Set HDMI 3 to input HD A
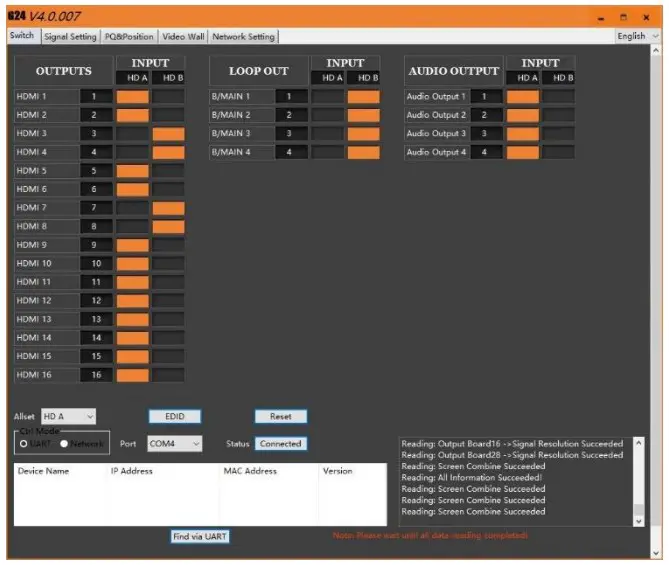 point(133,134)
